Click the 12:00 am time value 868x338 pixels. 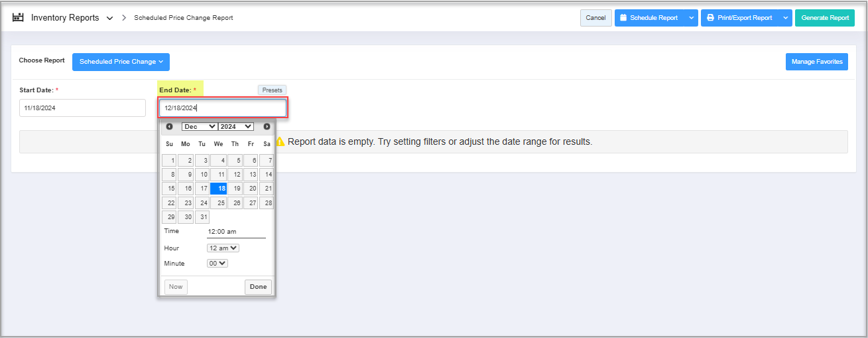(221, 232)
